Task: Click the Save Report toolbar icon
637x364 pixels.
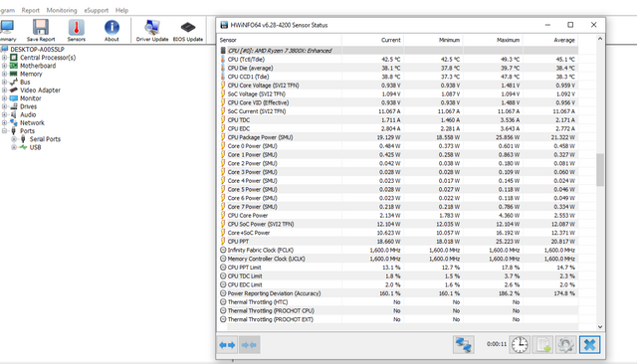Action: click(x=41, y=27)
